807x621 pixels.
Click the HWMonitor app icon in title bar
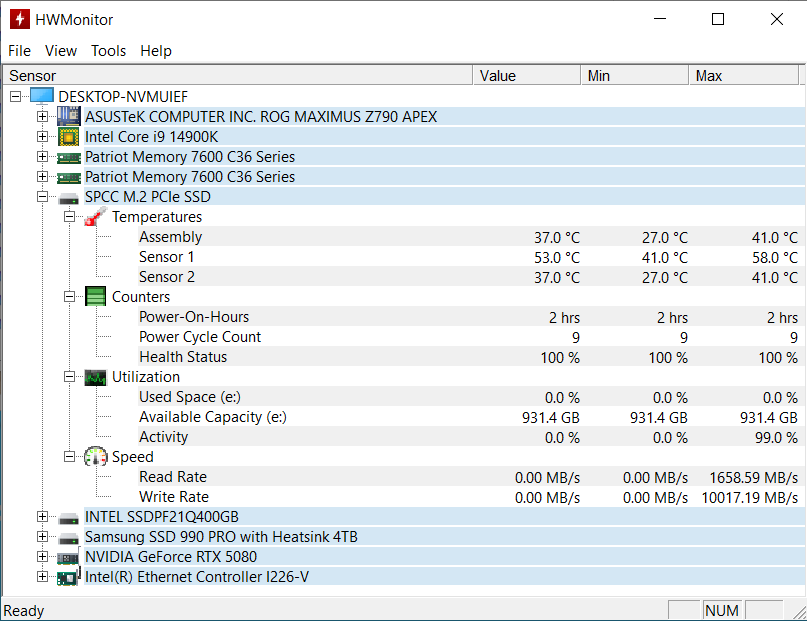point(20,20)
